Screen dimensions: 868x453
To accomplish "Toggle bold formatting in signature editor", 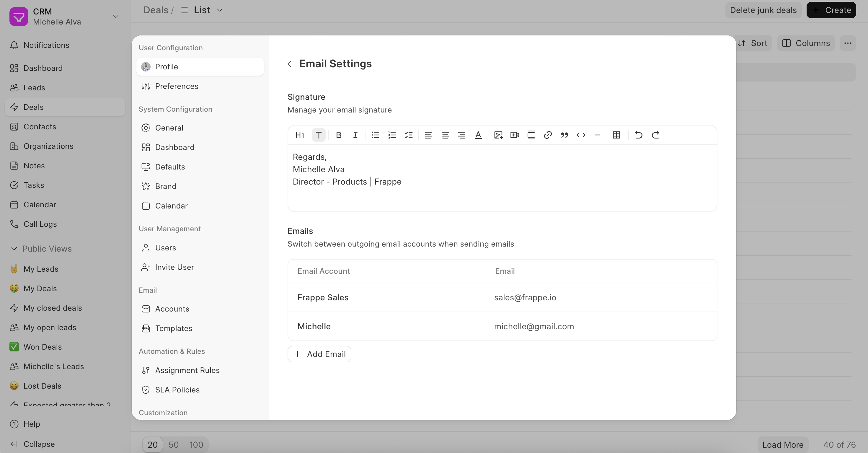I will pyautogui.click(x=339, y=135).
